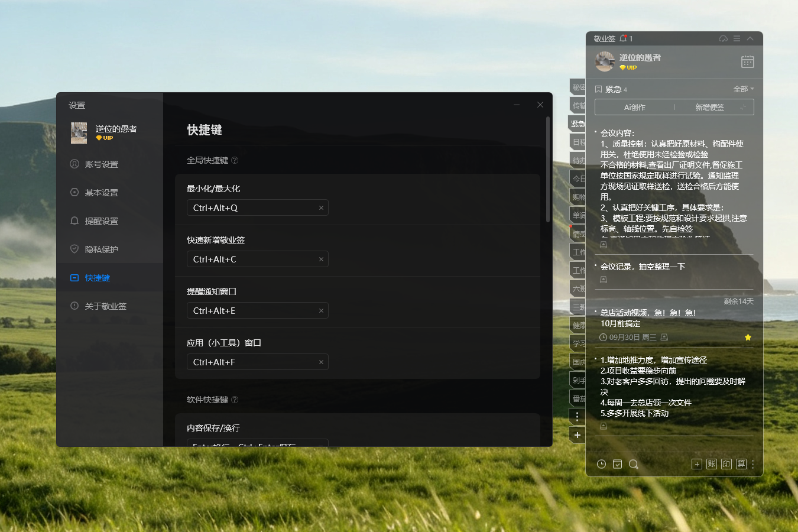Open completed-tasks checkbox icon in bottom toolbar
The height and width of the screenshot is (532, 798).
pos(617,465)
